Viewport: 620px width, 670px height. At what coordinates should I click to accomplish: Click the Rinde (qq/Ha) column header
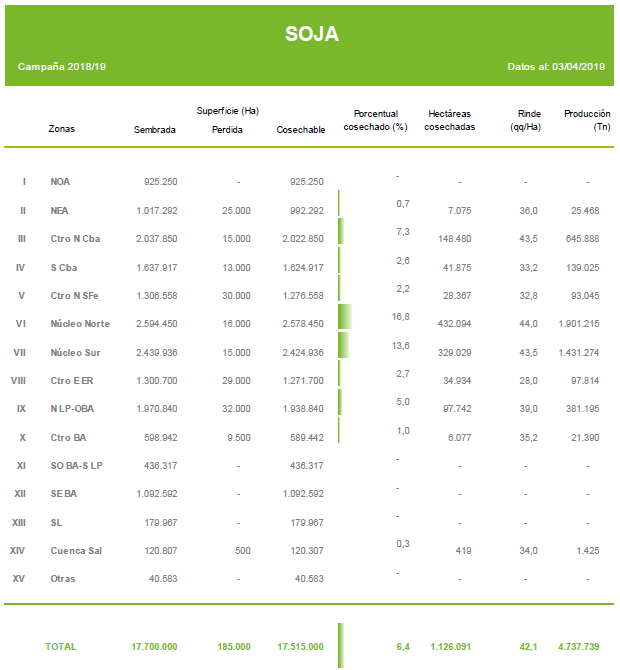(525, 121)
